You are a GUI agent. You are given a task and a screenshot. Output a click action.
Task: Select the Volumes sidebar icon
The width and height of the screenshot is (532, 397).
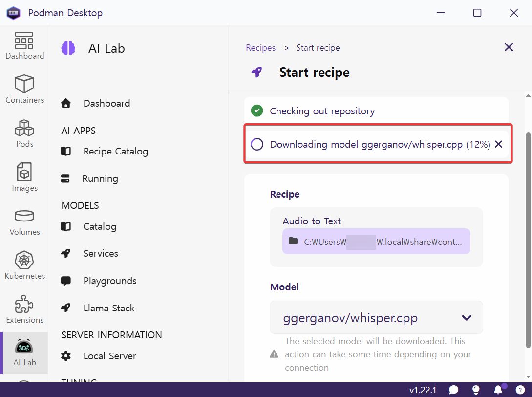pyautogui.click(x=24, y=221)
